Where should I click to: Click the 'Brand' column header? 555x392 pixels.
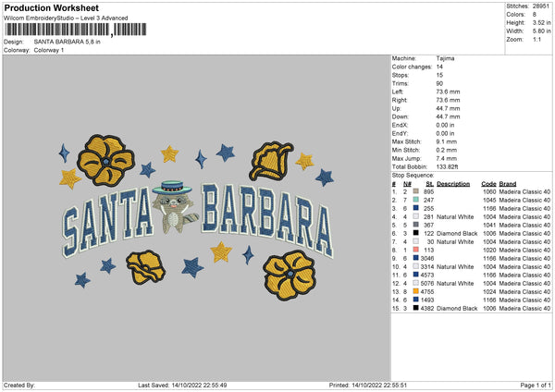point(508,184)
